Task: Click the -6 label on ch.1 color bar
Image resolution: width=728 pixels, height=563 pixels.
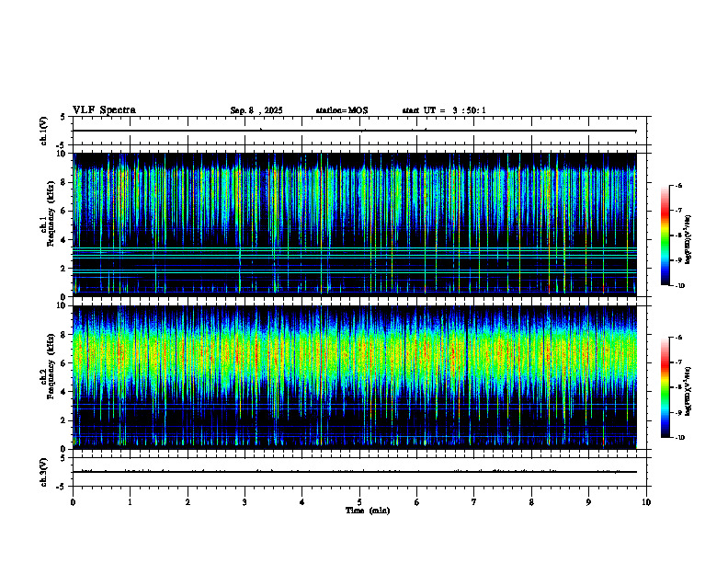Action: click(678, 185)
